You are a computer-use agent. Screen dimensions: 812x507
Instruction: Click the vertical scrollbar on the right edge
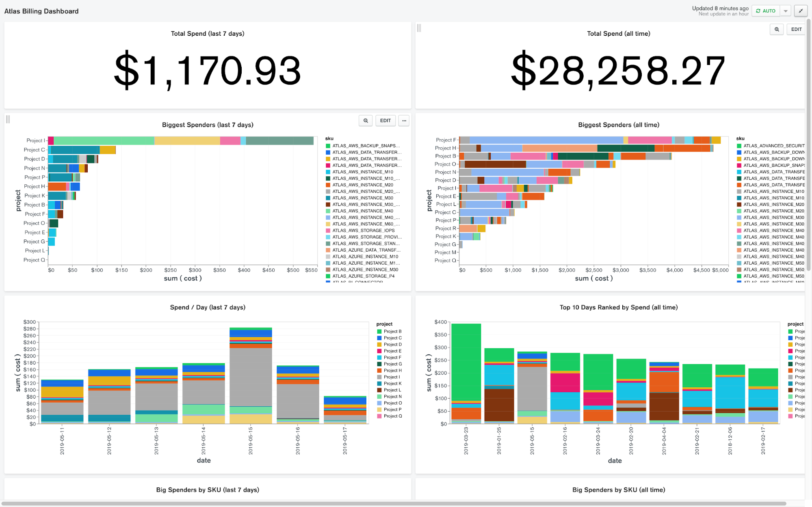pos(808,142)
